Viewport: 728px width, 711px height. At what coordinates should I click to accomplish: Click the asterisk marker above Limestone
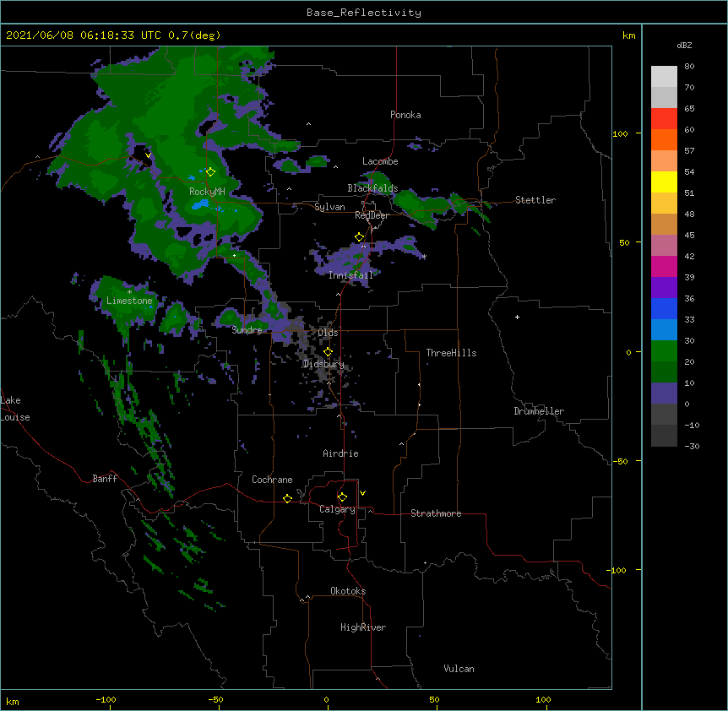[129, 292]
